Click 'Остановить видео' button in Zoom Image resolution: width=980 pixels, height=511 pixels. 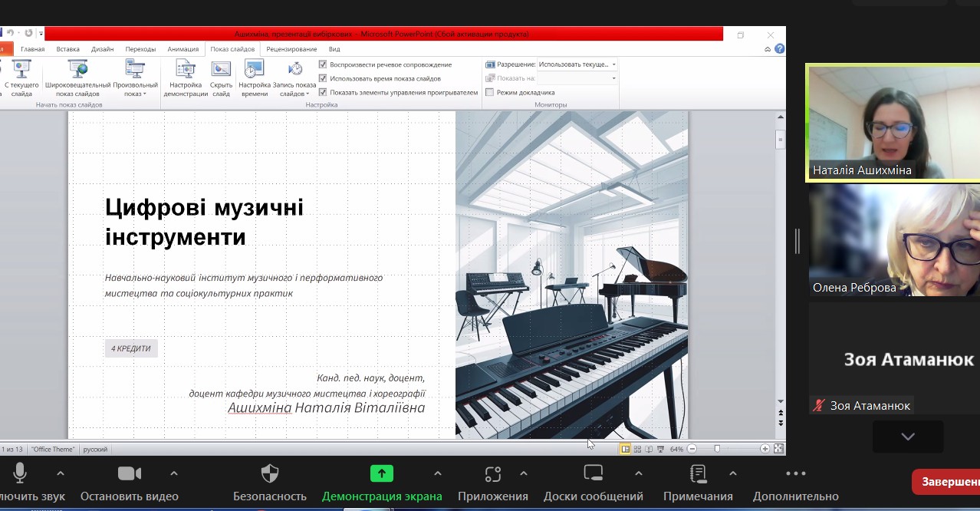click(x=129, y=483)
